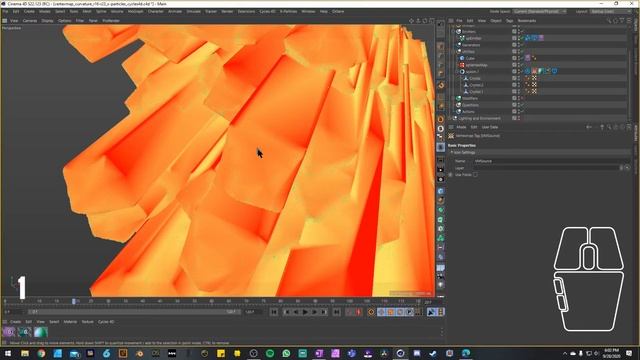Select the first purple material thumbnail
The image size is (640, 360).
(x=9, y=332)
